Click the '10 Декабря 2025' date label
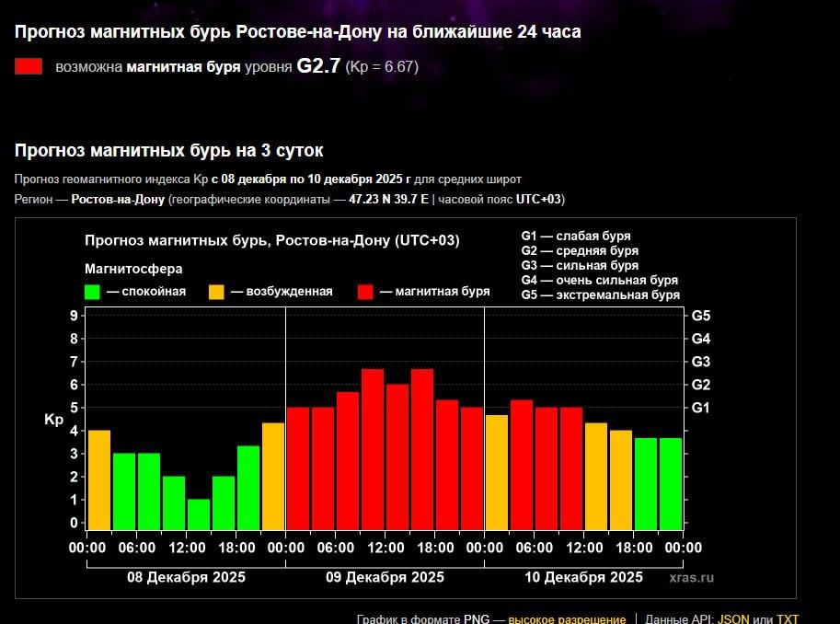The width and height of the screenshot is (840, 624). tap(583, 577)
